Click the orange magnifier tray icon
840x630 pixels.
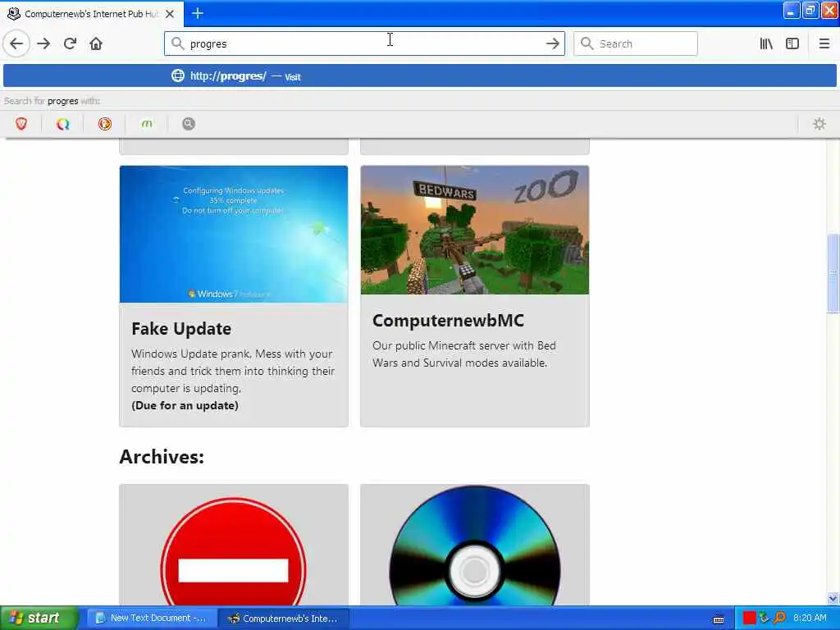pos(779,618)
